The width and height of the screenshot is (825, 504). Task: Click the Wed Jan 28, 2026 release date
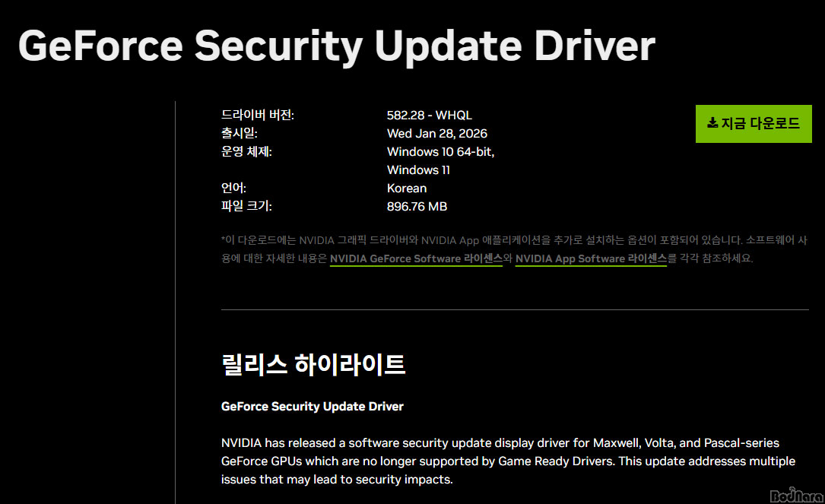coord(437,134)
